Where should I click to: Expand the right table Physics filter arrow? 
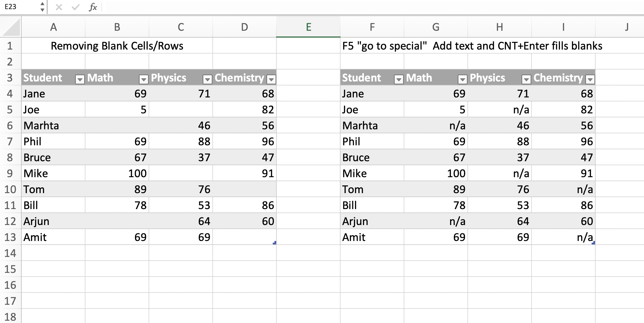pos(526,79)
